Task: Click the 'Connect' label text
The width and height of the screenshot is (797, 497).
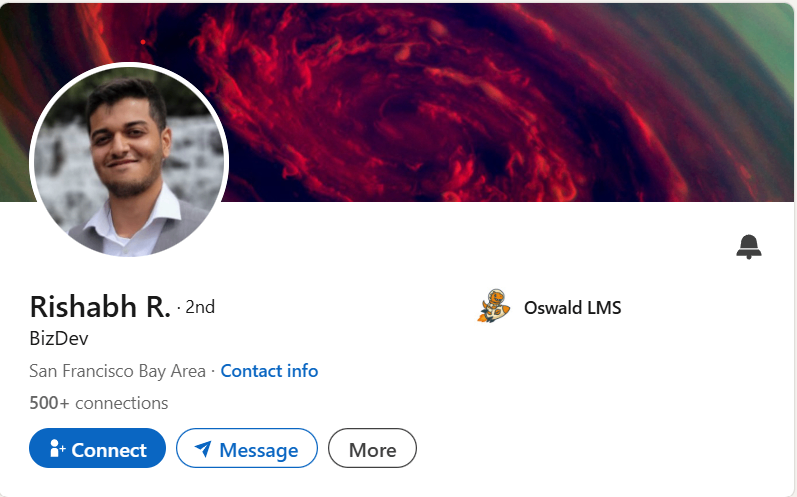Action: (x=109, y=450)
